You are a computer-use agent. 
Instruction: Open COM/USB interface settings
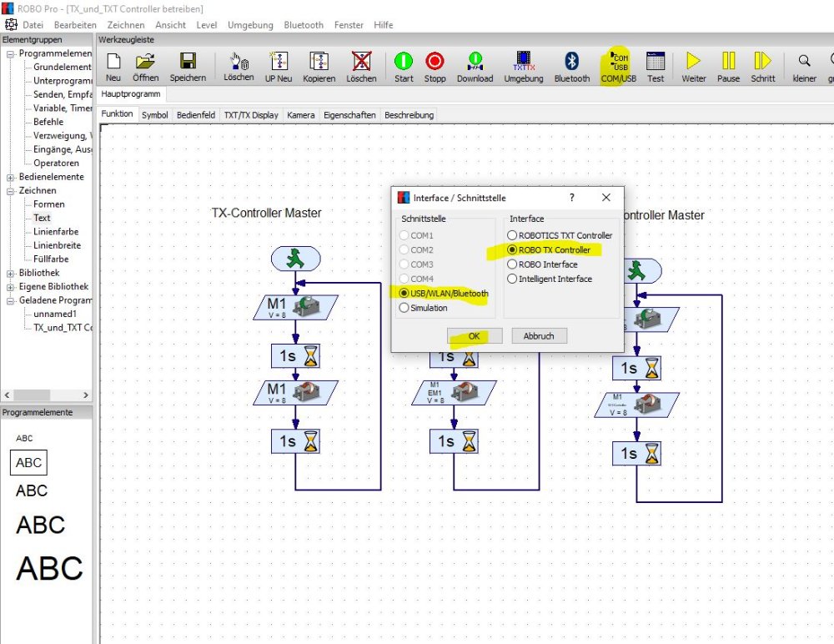point(619,67)
